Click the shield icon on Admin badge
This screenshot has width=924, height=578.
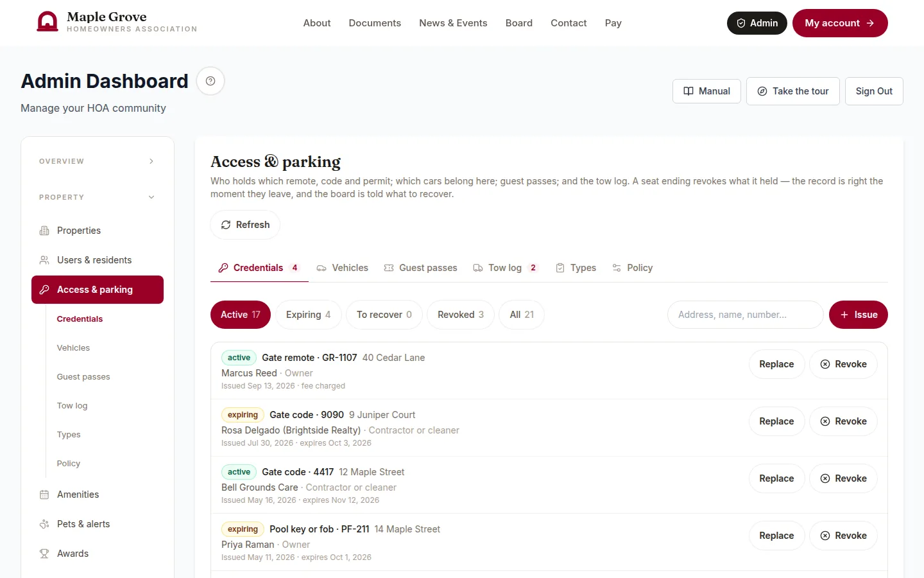tap(741, 23)
